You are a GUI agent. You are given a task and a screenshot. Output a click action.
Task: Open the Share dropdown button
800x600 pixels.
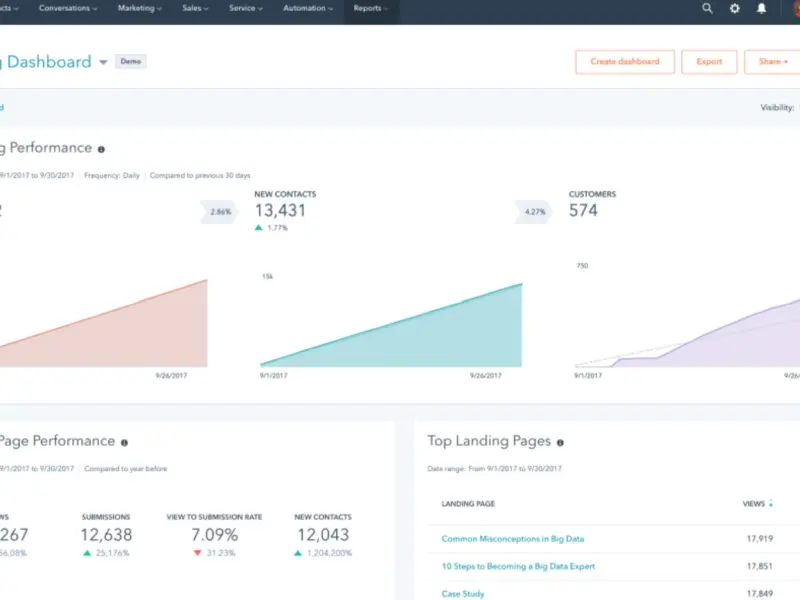[772, 62]
